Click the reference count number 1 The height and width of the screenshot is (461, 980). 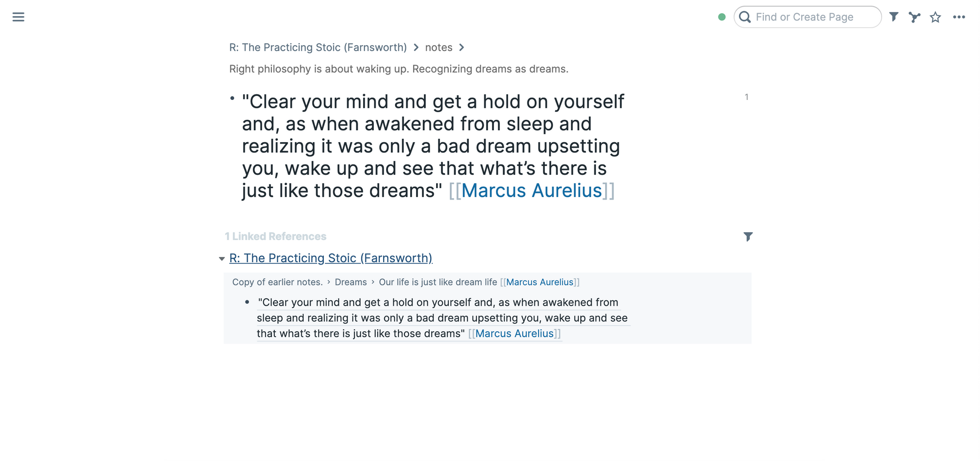click(746, 97)
